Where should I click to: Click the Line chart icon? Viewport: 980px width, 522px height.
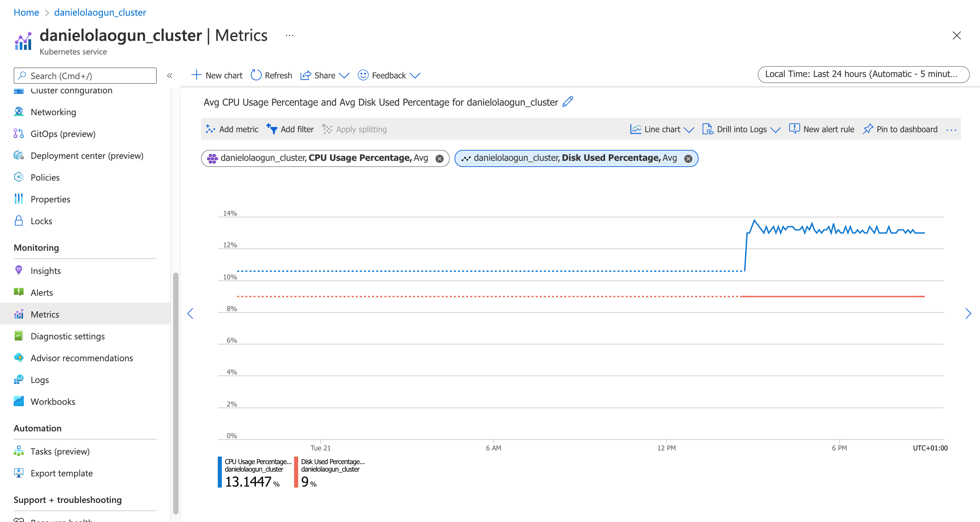point(636,129)
